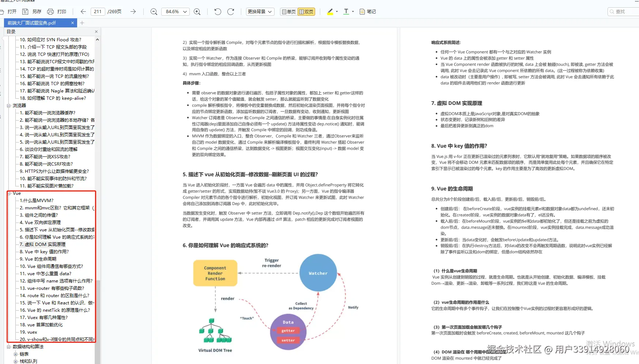639x364 pixels.
Task: Click the 浏览器 section label in outline
Action: click(19, 106)
